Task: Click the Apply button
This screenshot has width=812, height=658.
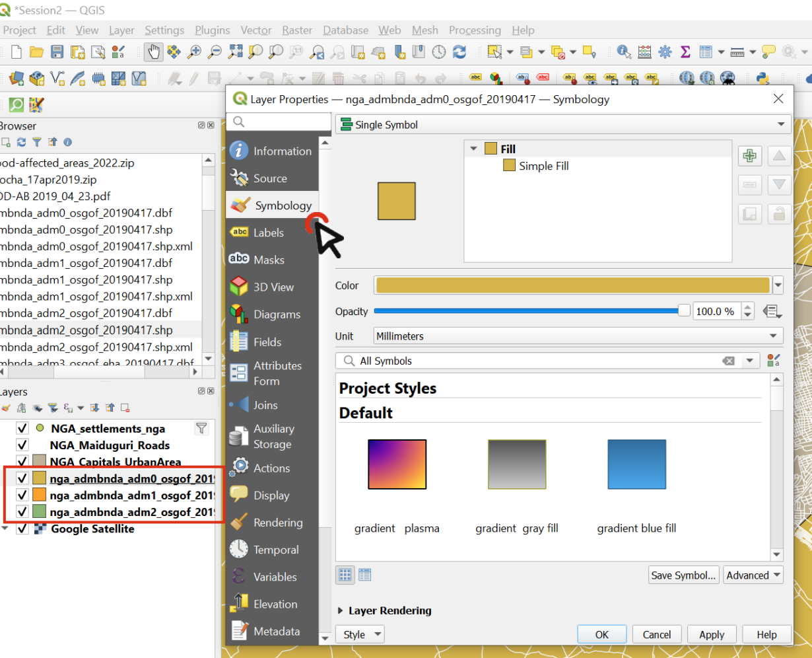Action: point(712,634)
